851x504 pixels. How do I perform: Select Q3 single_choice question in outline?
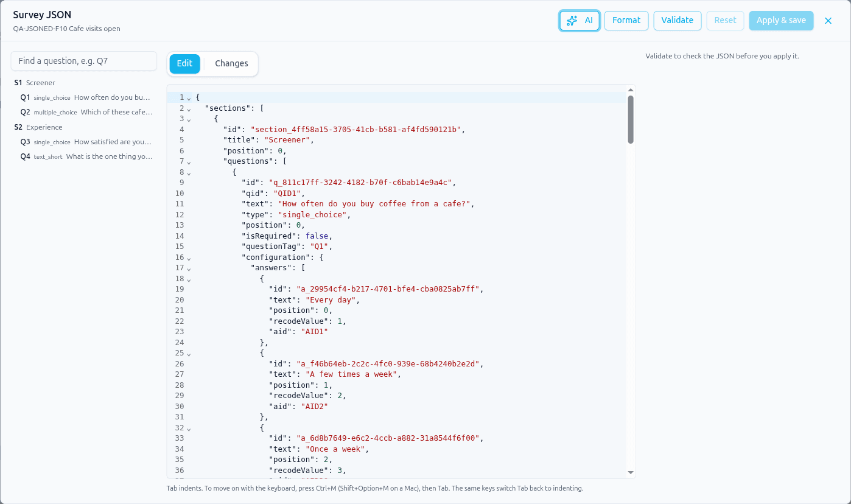[86, 142]
